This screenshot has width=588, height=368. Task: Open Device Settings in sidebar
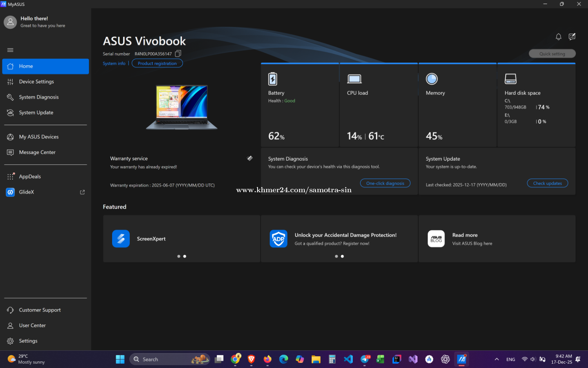pyautogui.click(x=36, y=82)
